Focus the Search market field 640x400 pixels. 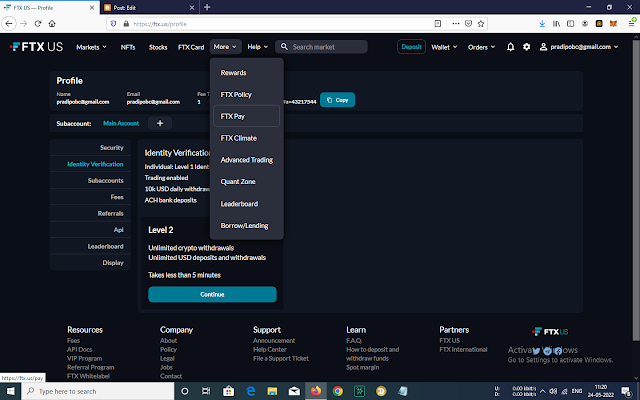pos(322,47)
